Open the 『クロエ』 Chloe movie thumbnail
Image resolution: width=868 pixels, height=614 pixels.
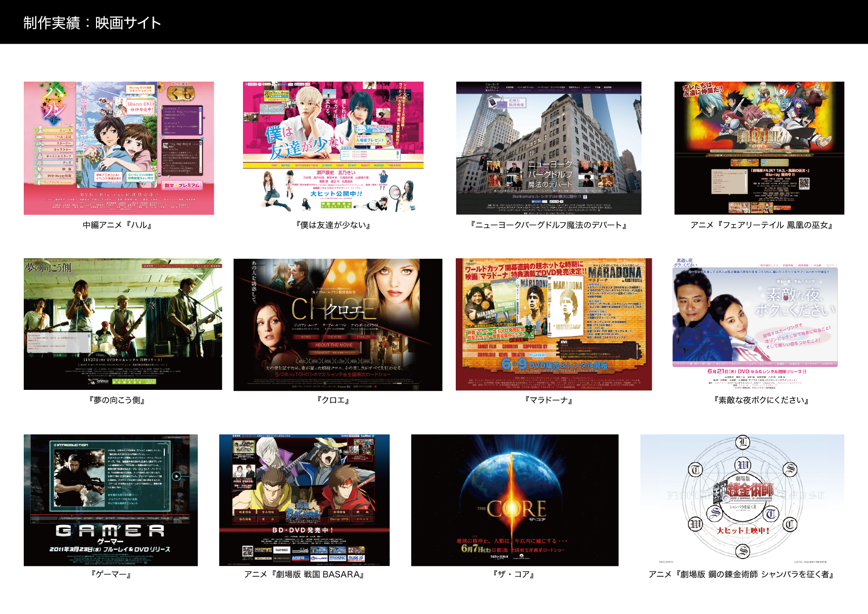point(338,325)
